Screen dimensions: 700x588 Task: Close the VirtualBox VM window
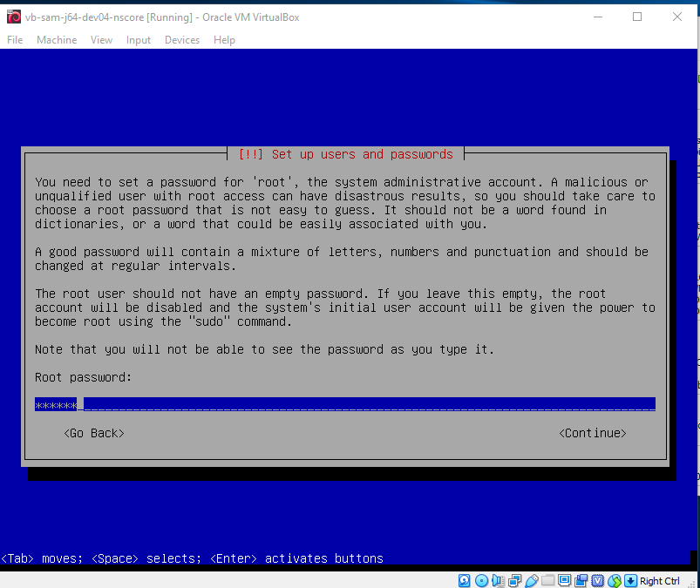(677, 17)
